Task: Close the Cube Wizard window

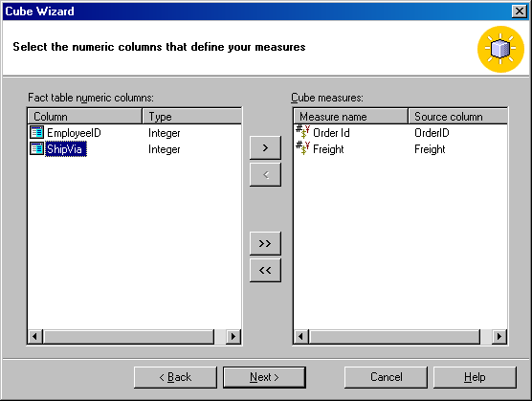Action: tap(520, 11)
